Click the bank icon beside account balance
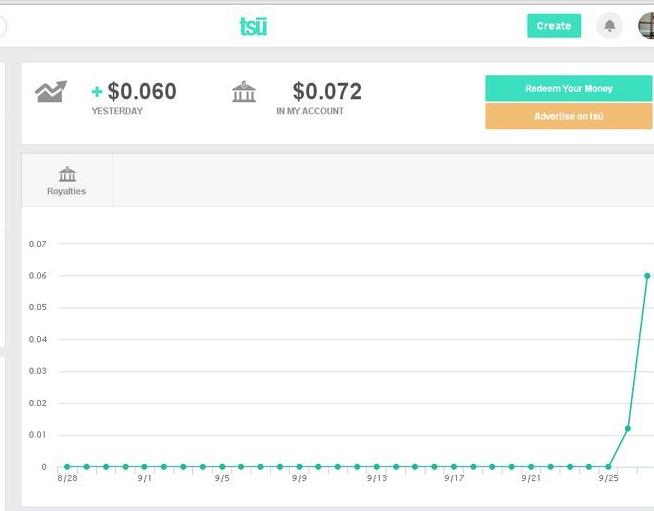Image resolution: width=654 pixels, height=511 pixels. (x=243, y=92)
